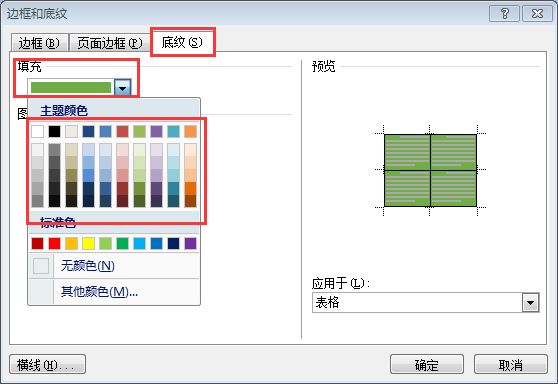This screenshot has height=384, width=558.
Task: Click the 无颜色(N) option
Action: click(x=114, y=266)
